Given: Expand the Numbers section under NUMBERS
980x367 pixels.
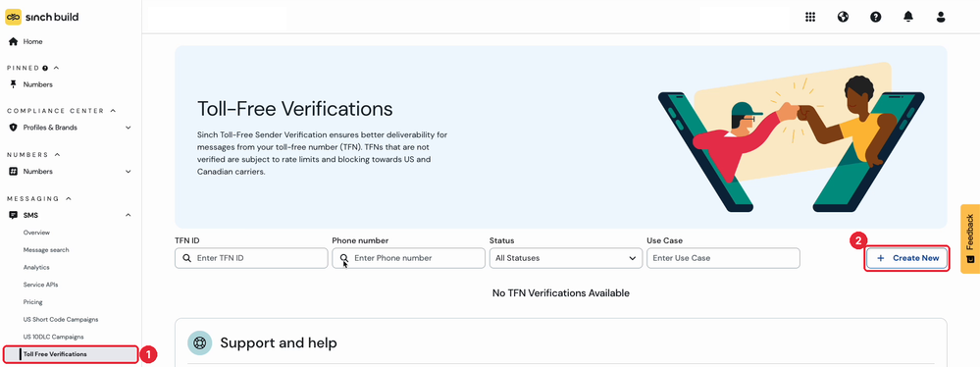Looking at the screenshot, I should coord(71,172).
